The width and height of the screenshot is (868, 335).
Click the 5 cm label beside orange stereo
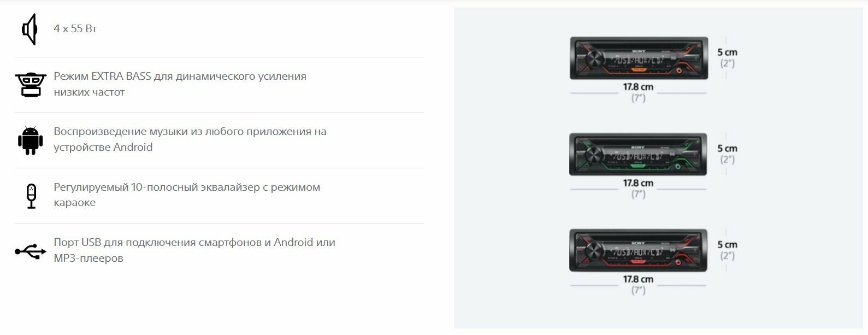[x=727, y=52]
